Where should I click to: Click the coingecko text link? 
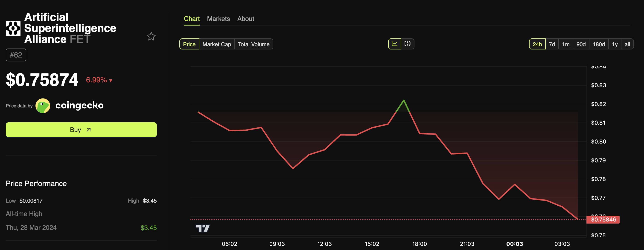[79, 105]
